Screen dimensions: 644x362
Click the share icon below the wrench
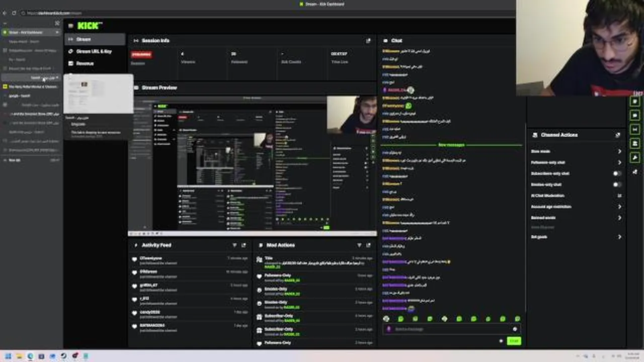click(x=634, y=171)
